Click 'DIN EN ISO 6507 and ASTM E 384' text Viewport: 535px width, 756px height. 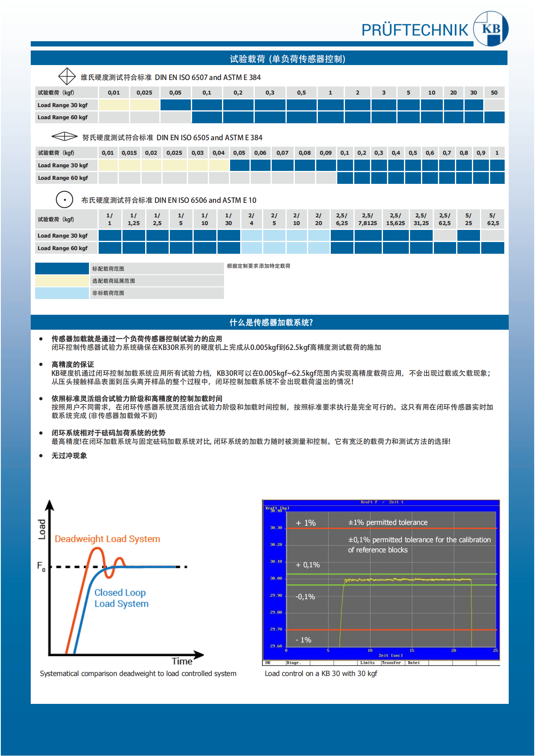(x=208, y=77)
